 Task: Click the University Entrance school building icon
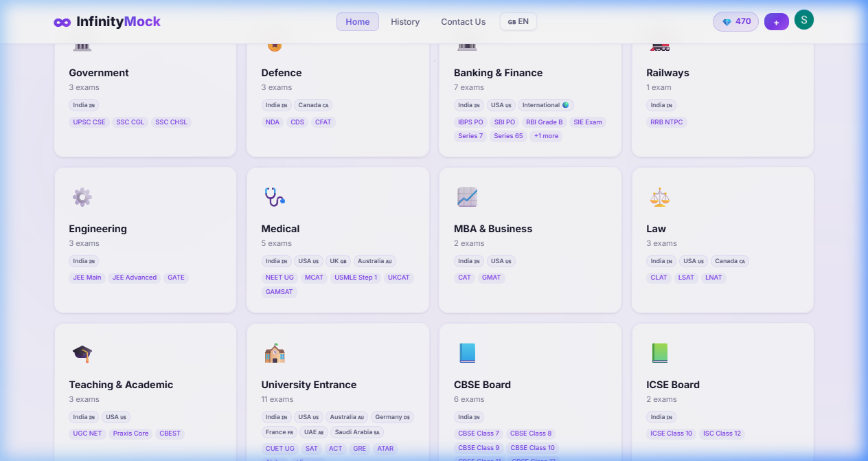pos(275,353)
